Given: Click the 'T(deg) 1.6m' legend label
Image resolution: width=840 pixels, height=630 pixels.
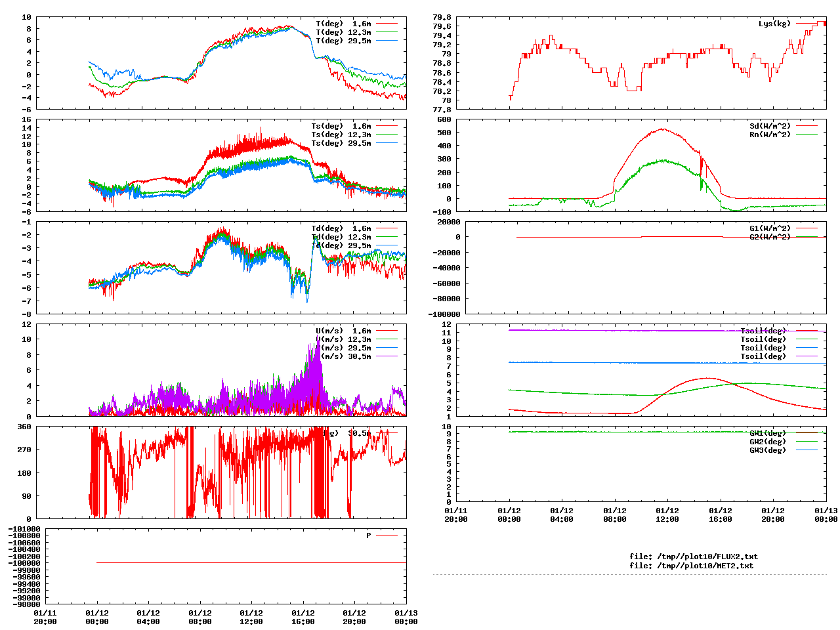Looking at the screenshot, I should [343, 24].
